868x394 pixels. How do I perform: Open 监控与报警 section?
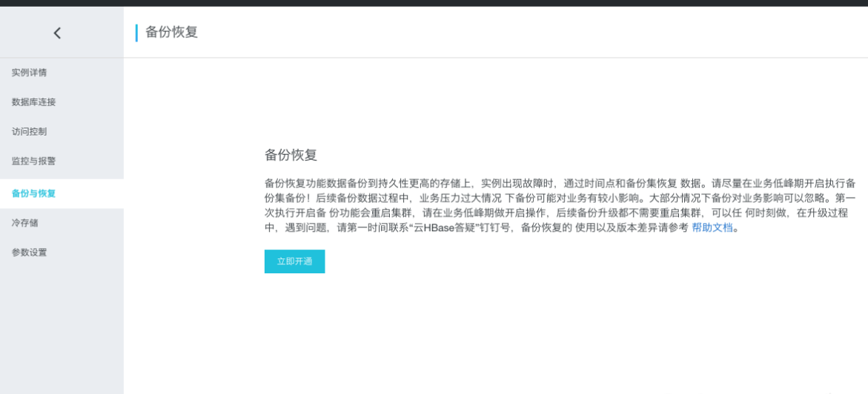[33, 161]
